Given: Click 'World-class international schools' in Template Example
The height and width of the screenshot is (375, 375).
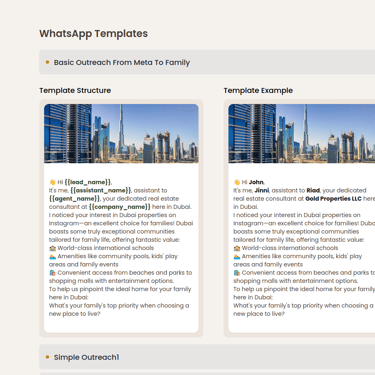Looking at the screenshot, I should (x=290, y=248).
